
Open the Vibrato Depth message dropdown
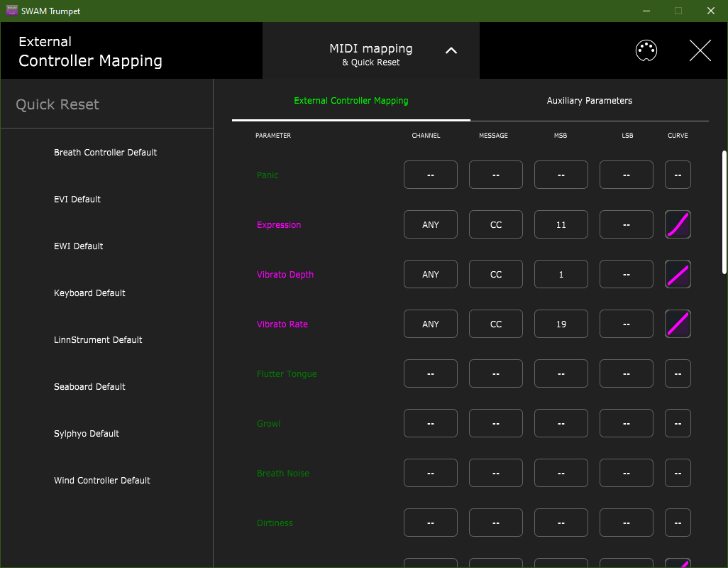click(x=496, y=274)
